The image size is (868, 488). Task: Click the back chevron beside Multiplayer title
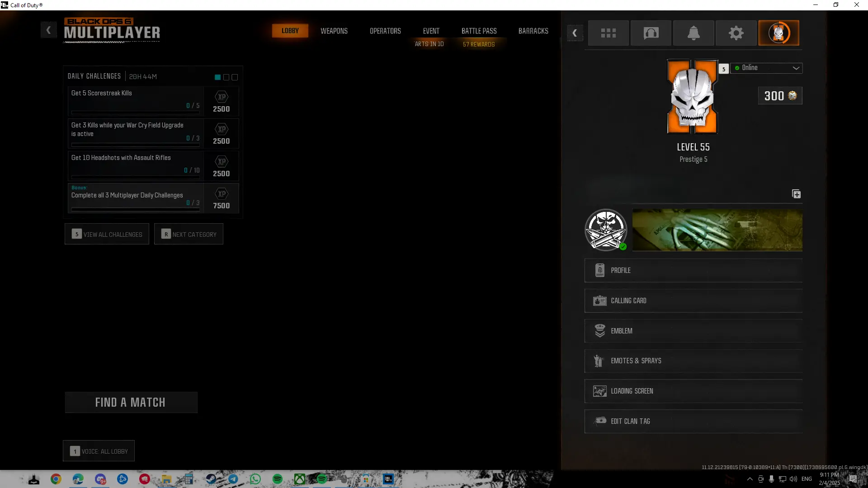[48, 30]
